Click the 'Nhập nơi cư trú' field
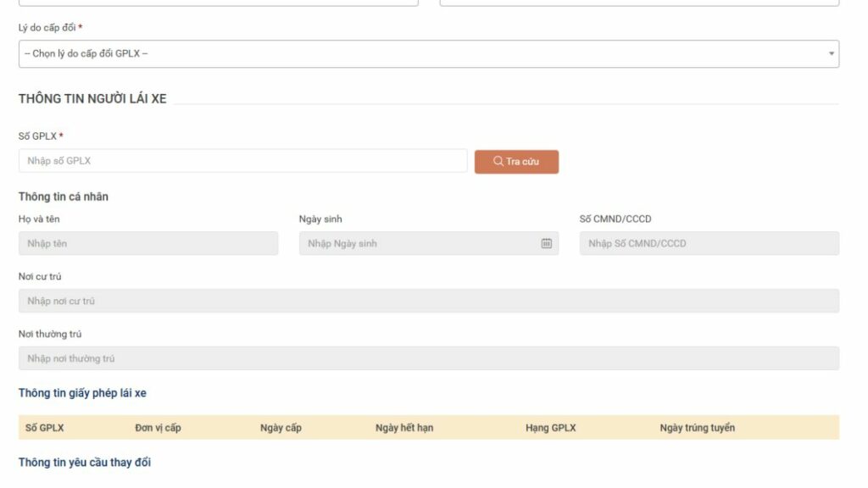The image size is (868, 488). tap(428, 301)
